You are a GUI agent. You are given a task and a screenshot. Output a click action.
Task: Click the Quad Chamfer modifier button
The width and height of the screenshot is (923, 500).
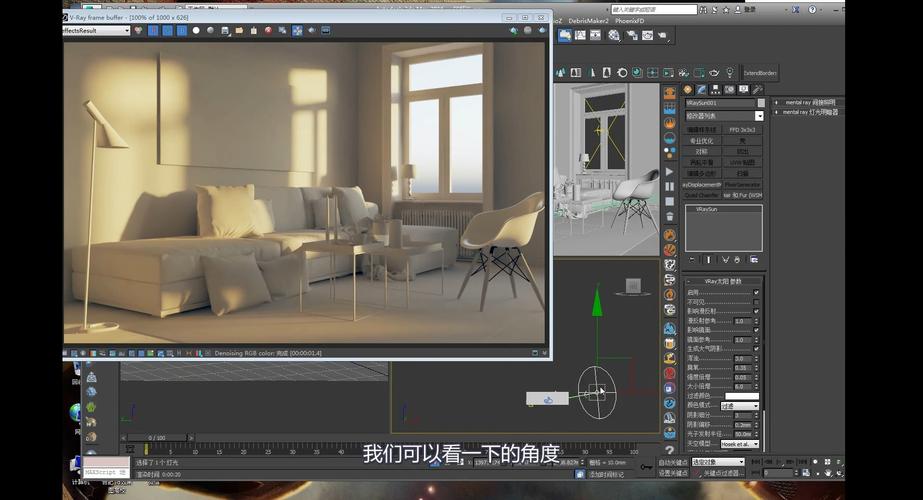pos(702,195)
